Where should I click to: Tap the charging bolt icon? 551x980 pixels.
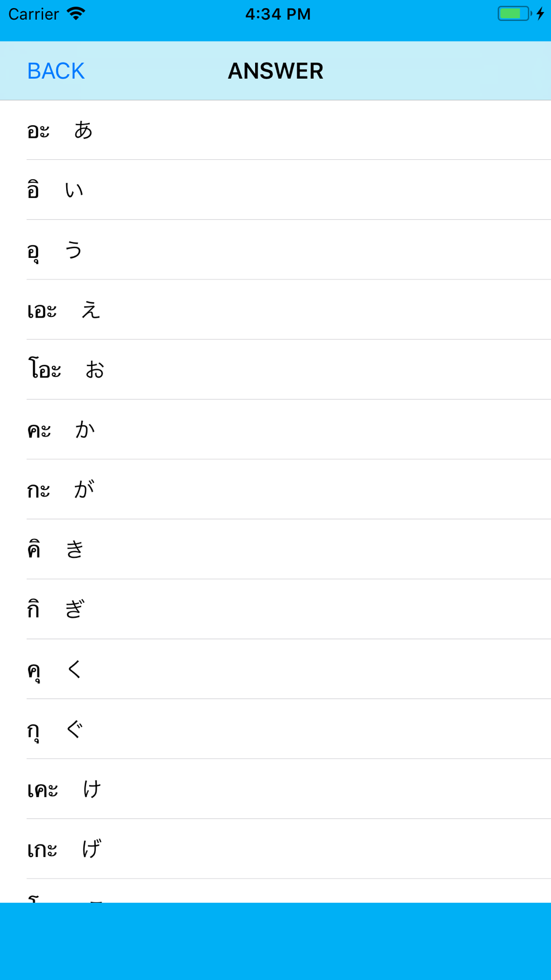pyautogui.click(x=541, y=14)
